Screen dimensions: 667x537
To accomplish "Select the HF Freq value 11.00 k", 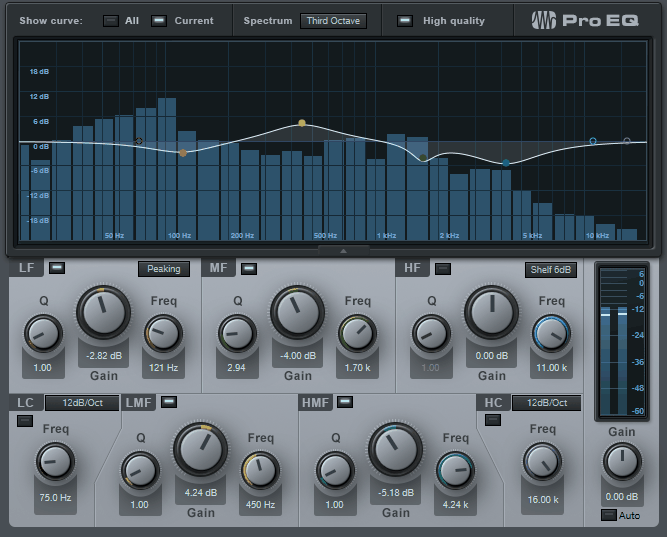I will tap(551, 368).
